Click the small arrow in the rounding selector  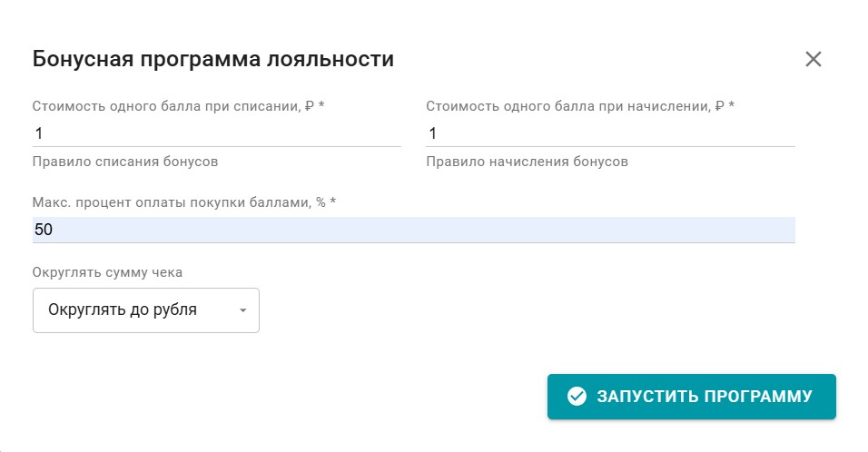point(242,310)
